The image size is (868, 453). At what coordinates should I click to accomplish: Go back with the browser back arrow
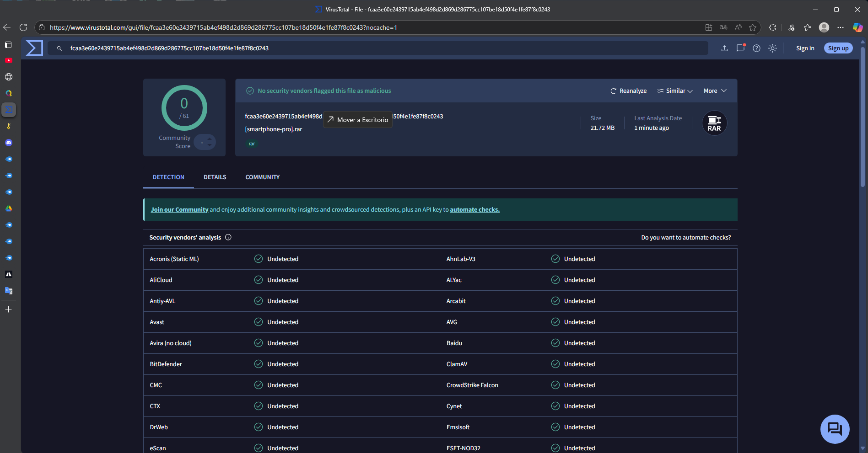coord(7,27)
